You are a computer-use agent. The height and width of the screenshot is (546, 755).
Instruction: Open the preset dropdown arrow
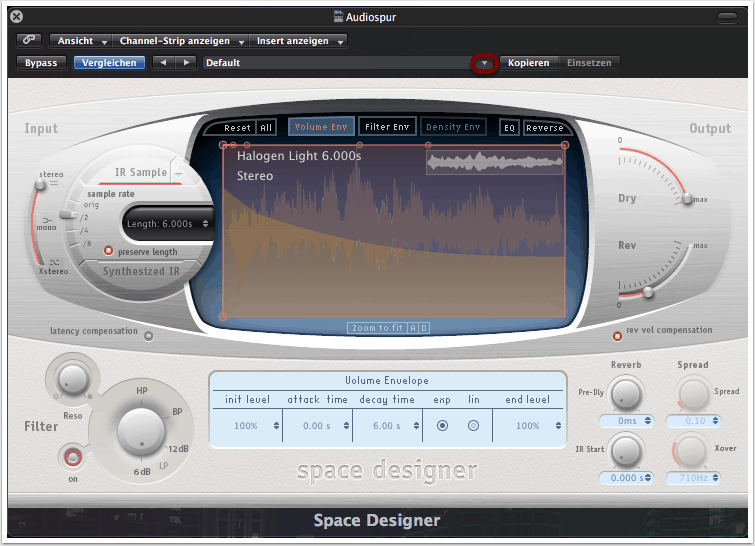[484, 63]
